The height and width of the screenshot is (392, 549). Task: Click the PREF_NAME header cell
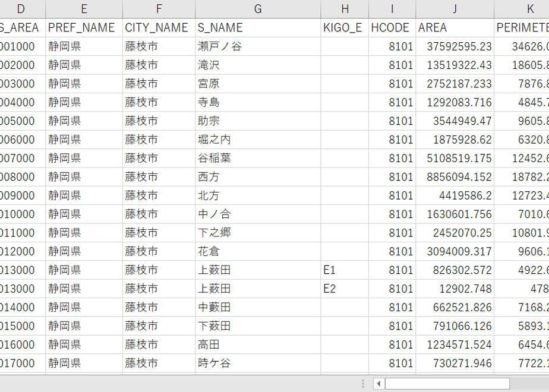point(84,28)
